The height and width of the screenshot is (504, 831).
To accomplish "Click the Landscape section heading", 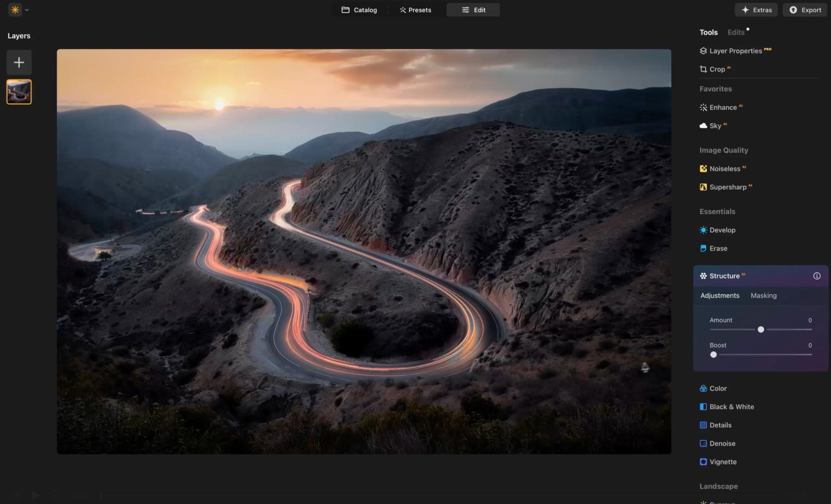I will point(718,486).
